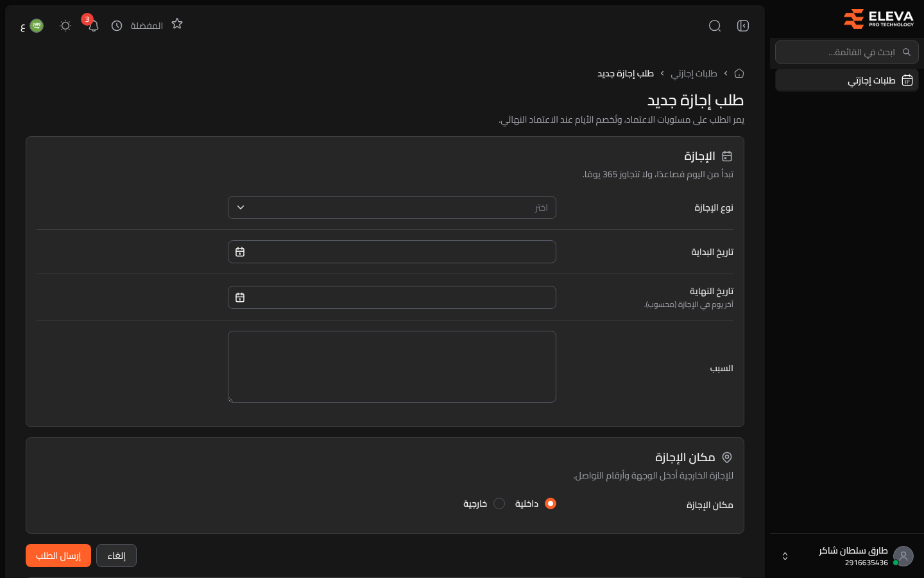Click the ELEVA logo

coord(878,19)
